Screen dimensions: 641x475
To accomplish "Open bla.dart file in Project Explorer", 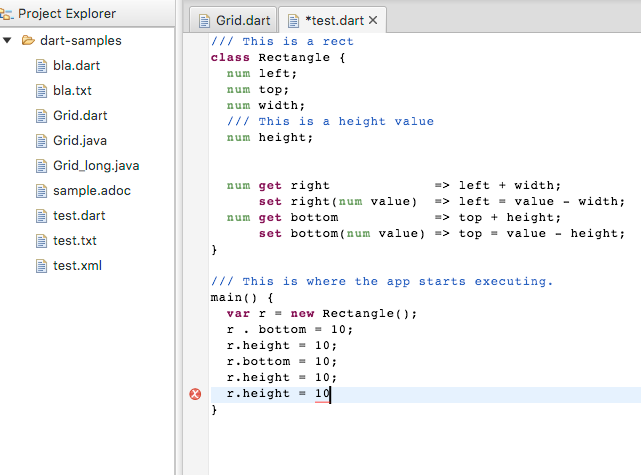I will (x=76, y=66).
